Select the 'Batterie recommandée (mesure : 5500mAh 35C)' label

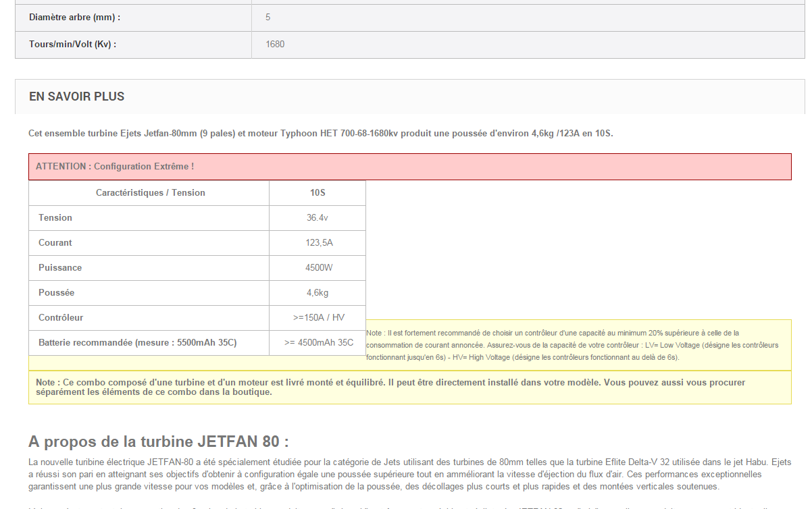click(138, 342)
